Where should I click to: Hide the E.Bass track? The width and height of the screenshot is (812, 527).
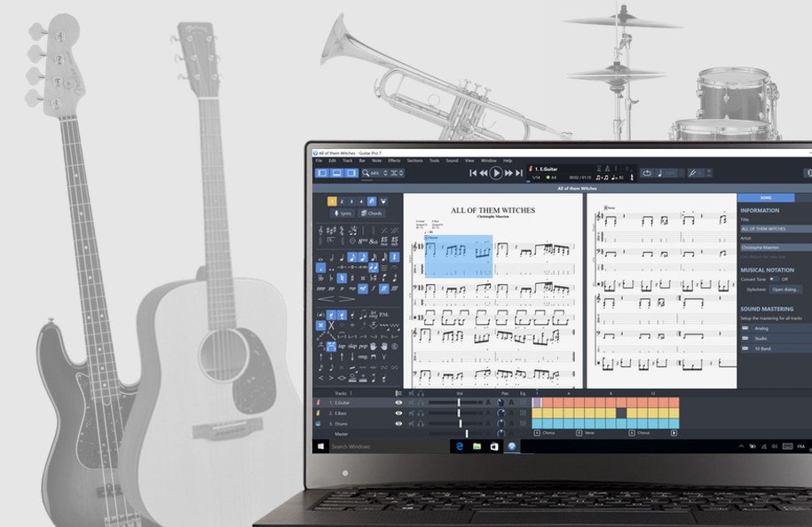(x=398, y=413)
